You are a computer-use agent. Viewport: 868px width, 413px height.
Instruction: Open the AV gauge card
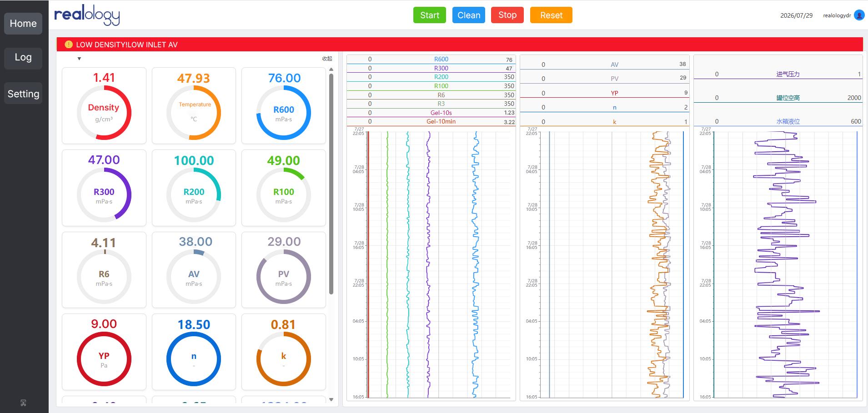point(194,270)
